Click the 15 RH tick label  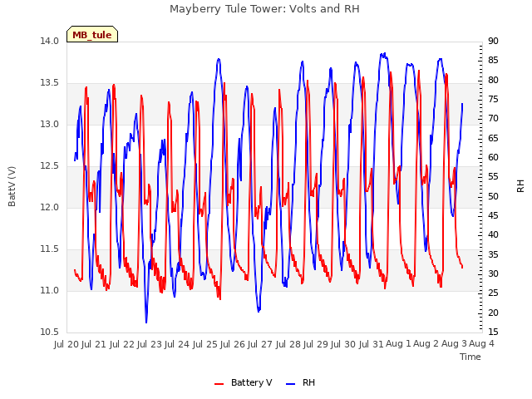493,332
